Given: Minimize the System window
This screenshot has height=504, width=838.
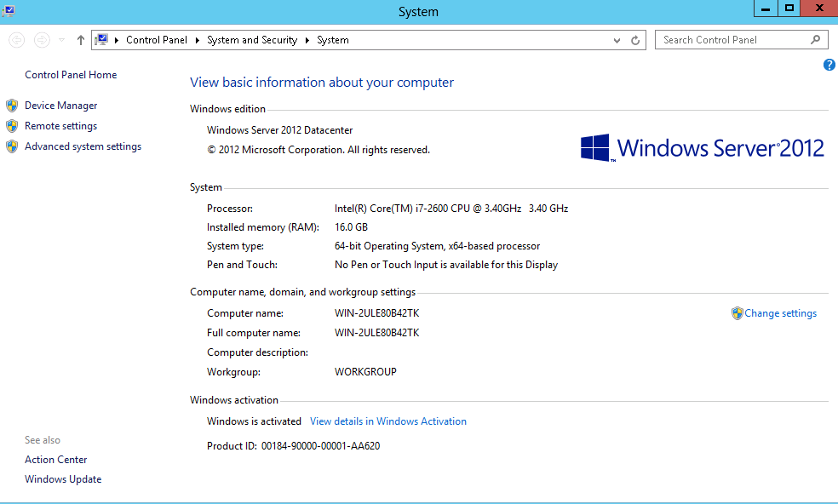Looking at the screenshot, I should [766, 8].
